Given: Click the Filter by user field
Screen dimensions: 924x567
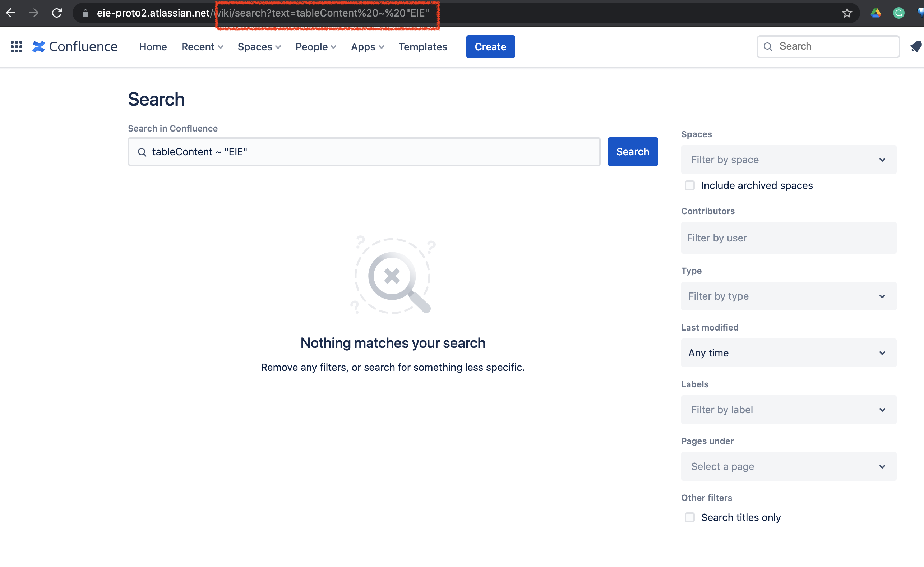Looking at the screenshot, I should pyautogui.click(x=788, y=238).
